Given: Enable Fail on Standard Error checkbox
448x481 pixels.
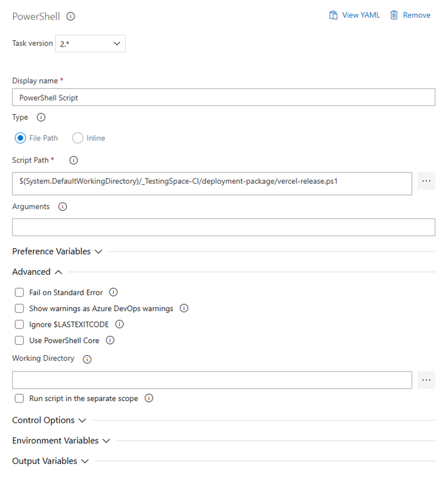Looking at the screenshot, I should tap(19, 293).
